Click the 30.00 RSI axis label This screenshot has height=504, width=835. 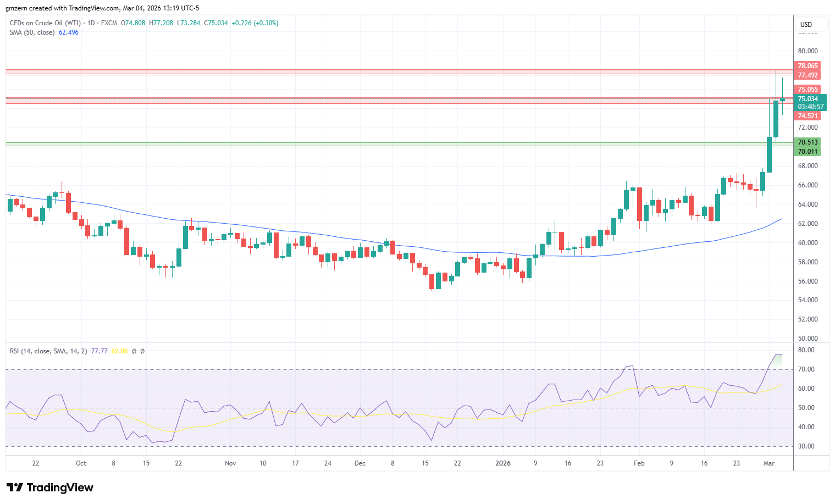(x=806, y=446)
